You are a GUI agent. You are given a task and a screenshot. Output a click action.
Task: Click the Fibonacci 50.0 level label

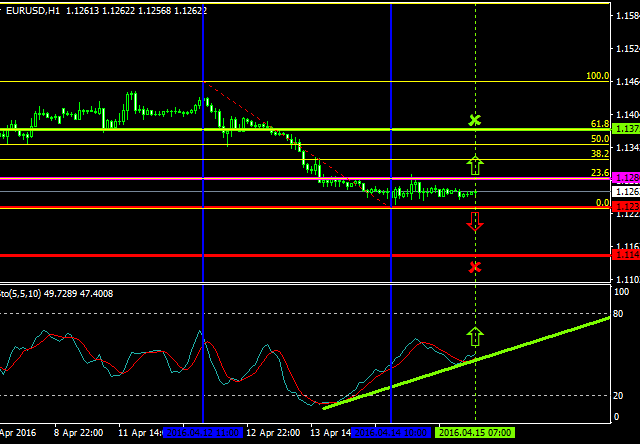600,139
